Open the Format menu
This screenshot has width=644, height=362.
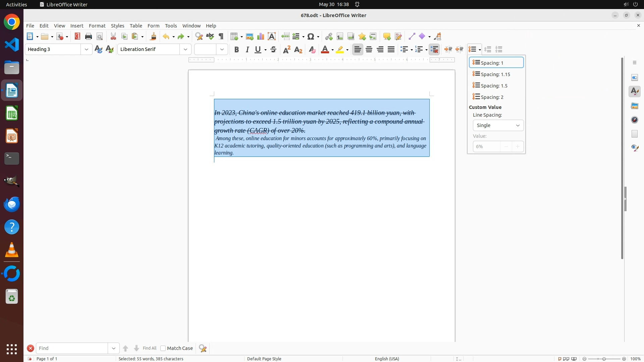[x=97, y=26]
